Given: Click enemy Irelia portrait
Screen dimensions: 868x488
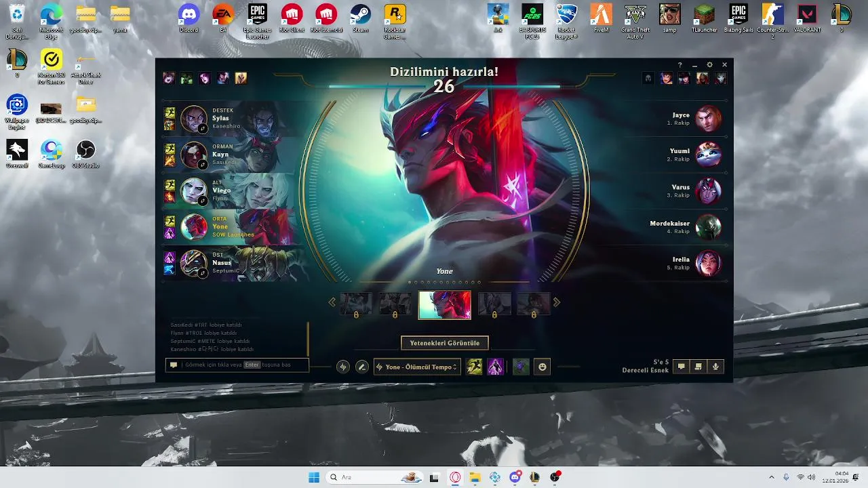Looking at the screenshot, I should click(x=709, y=263).
